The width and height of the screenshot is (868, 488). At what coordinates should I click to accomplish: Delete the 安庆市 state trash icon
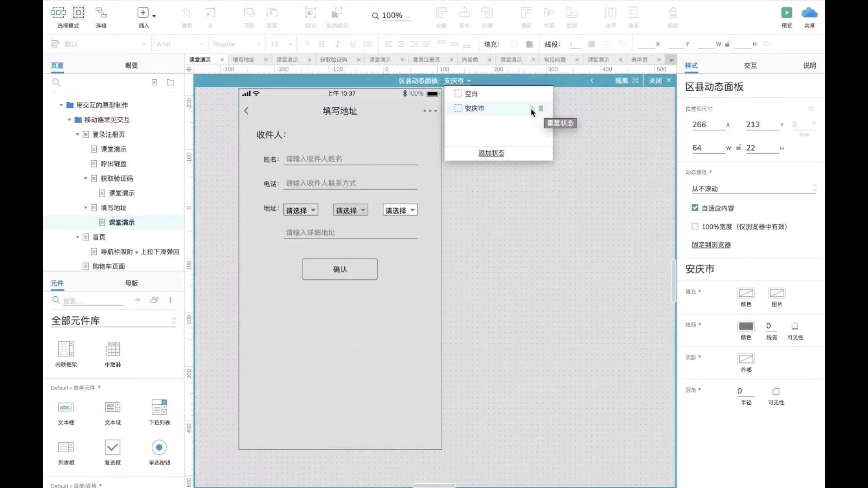point(541,108)
